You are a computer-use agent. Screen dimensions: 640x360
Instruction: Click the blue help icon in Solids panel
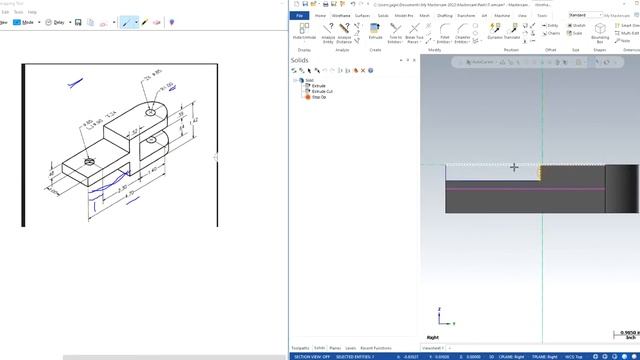371,71
